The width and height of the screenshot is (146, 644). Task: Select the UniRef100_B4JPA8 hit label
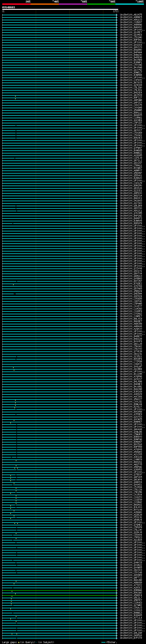(131, 67)
